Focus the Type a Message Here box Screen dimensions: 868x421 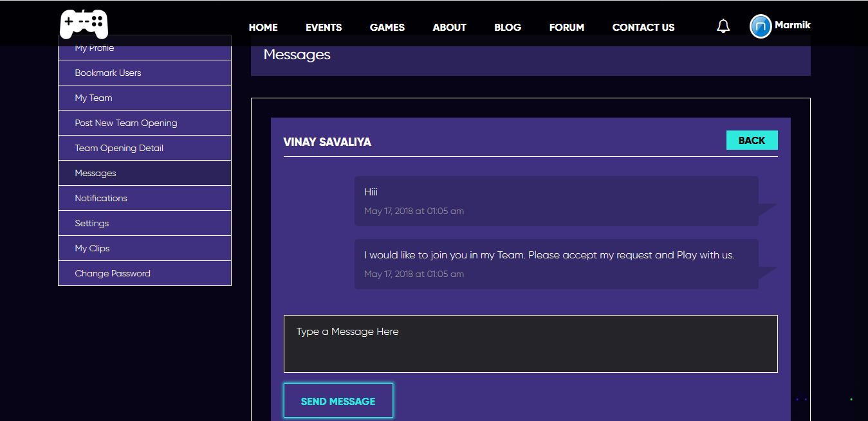(530, 344)
